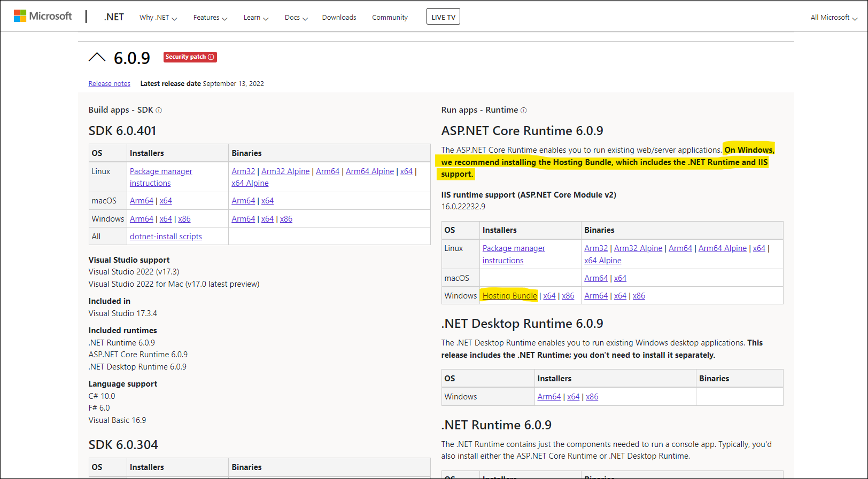Expand the Features menu
The height and width of the screenshot is (479, 868).
[x=210, y=18]
